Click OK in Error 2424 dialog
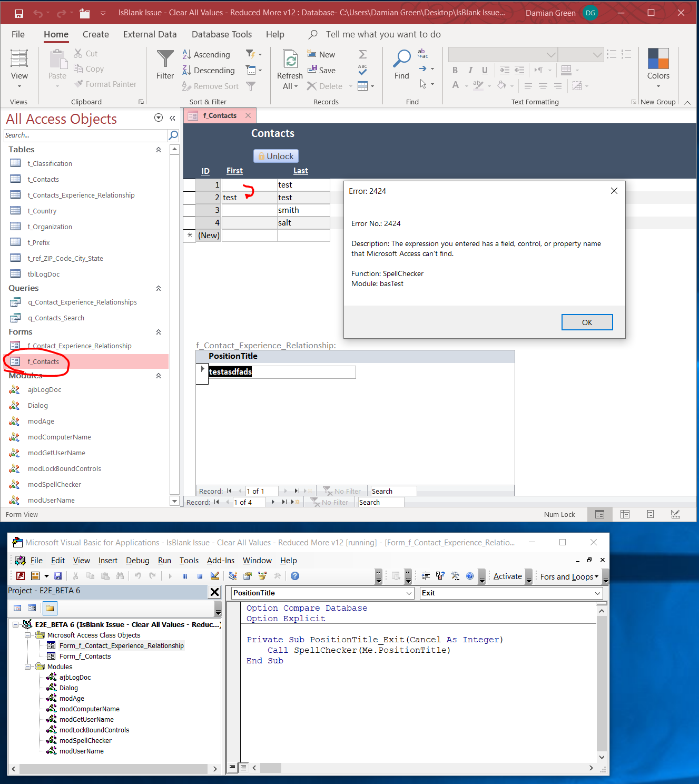The image size is (699, 784). [587, 322]
